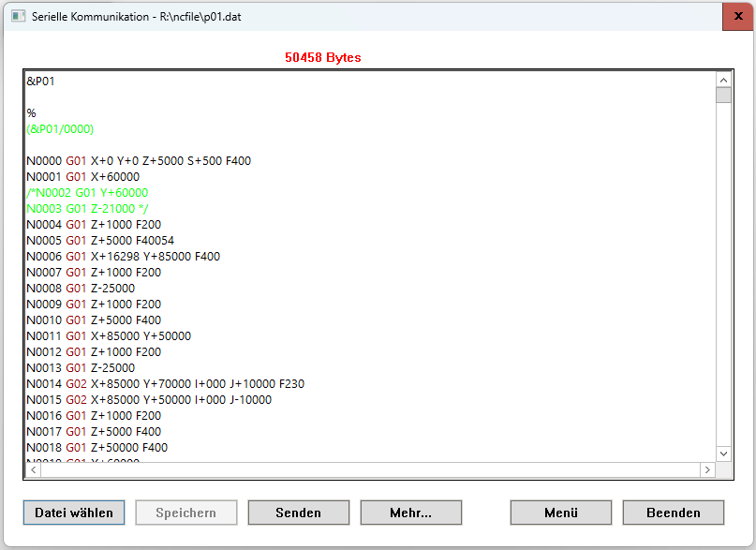Click the disabled "Speichern" button
The width and height of the screenshot is (756, 550).
[185, 513]
